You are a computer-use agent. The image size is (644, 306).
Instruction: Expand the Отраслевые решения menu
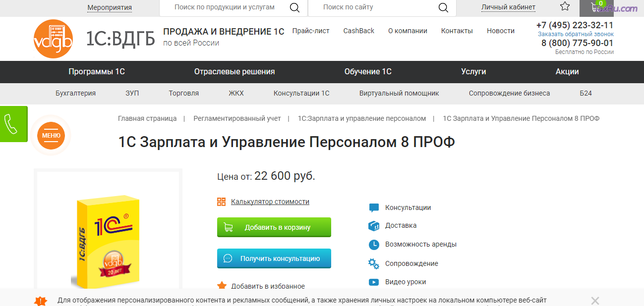pyautogui.click(x=234, y=72)
